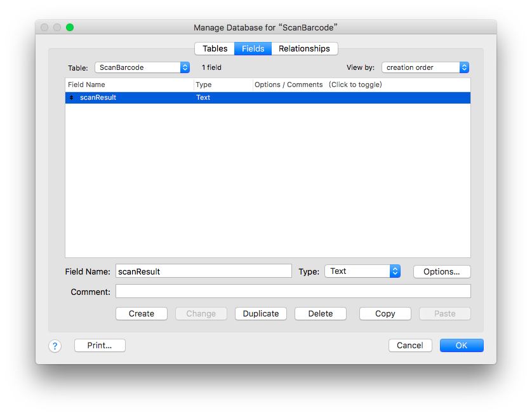Image resolution: width=532 pixels, height=415 pixels.
Task: Click the Type column header
Action: pyautogui.click(x=223, y=85)
